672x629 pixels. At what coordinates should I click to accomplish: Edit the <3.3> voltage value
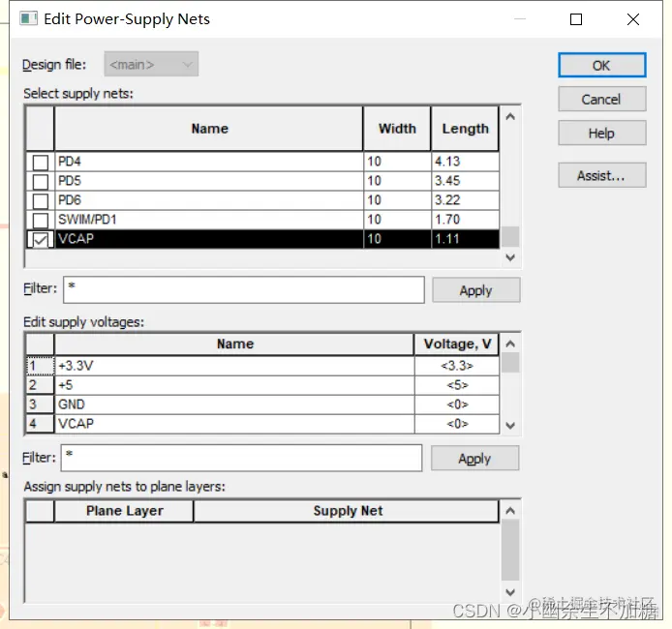click(x=457, y=366)
